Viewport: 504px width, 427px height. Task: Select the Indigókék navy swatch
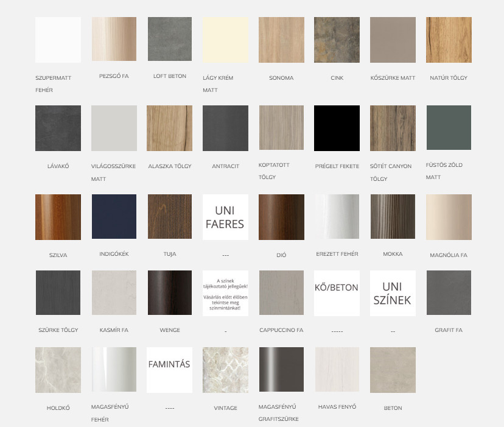point(114,217)
